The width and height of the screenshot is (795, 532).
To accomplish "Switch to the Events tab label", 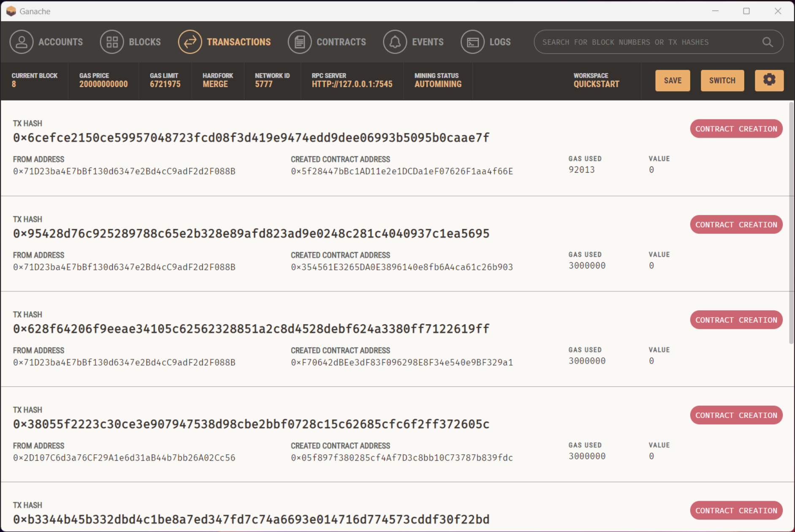I will click(x=428, y=42).
